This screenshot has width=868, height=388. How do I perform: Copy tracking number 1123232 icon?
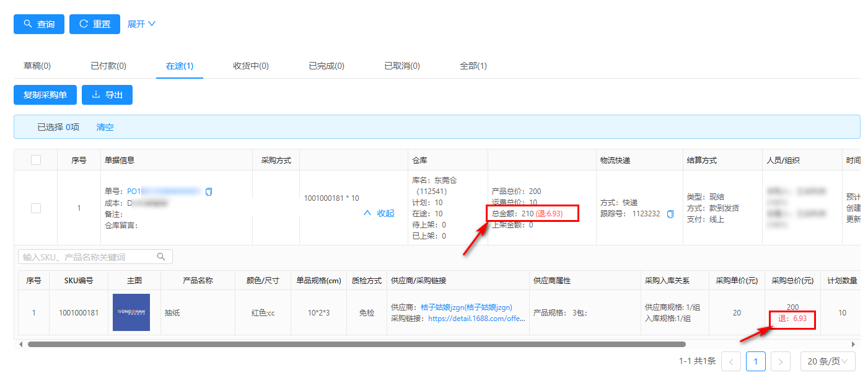(x=670, y=214)
